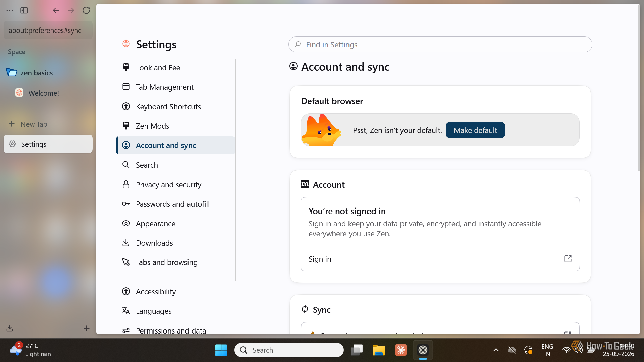Click the Tabs and browsing cursor icon
Image resolution: width=644 pixels, height=362 pixels.
(x=126, y=262)
